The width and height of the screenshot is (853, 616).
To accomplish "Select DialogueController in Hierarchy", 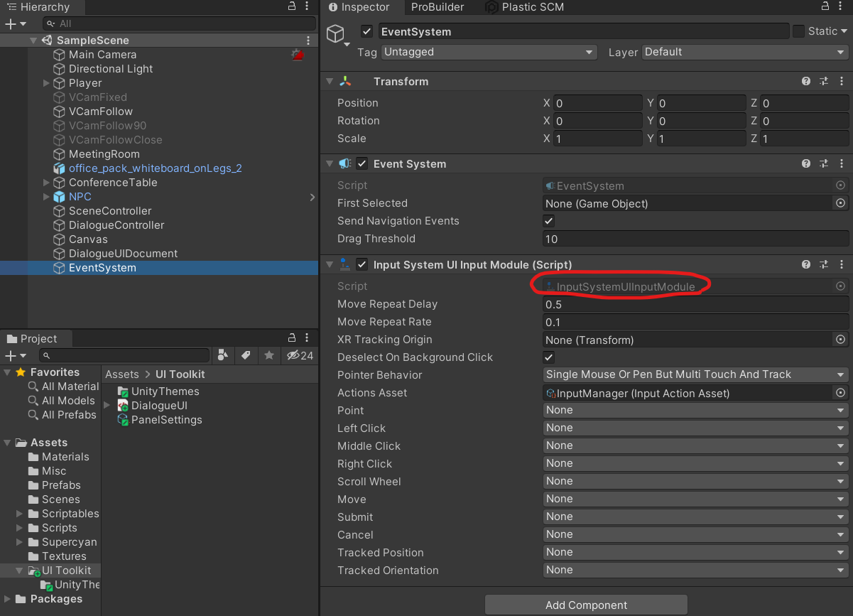I will pyautogui.click(x=116, y=225).
